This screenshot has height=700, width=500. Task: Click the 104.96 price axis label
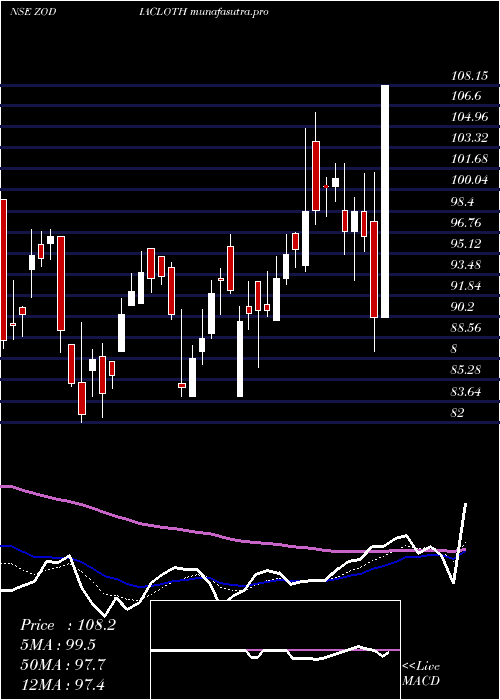point(469,119)
